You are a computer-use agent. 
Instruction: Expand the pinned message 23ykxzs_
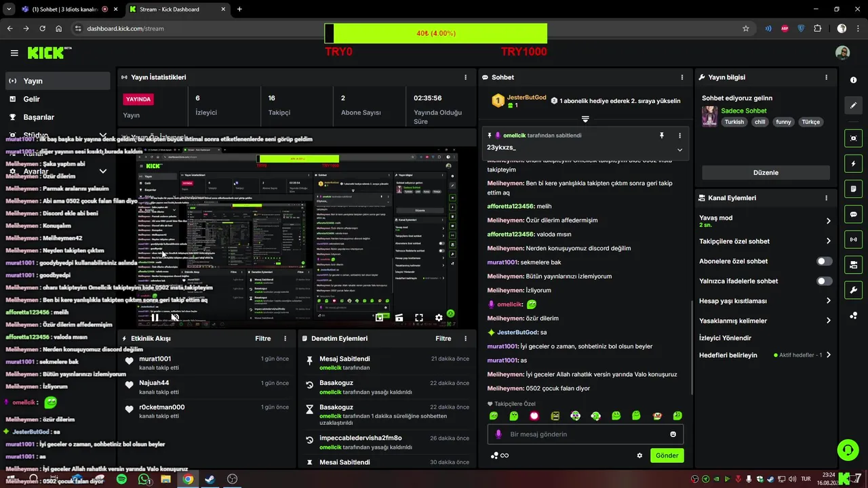pyautogui.click(x=679, y=150)
